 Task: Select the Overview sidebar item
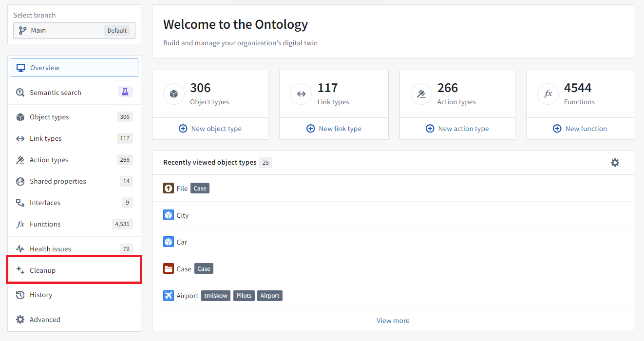pyautogui.click(x=75, y=68)
